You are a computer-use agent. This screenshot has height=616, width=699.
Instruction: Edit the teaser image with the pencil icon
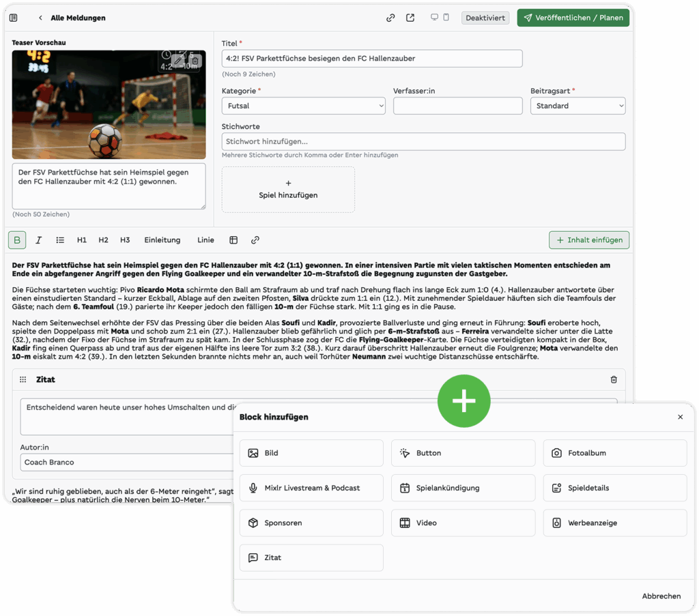(179, 61)
